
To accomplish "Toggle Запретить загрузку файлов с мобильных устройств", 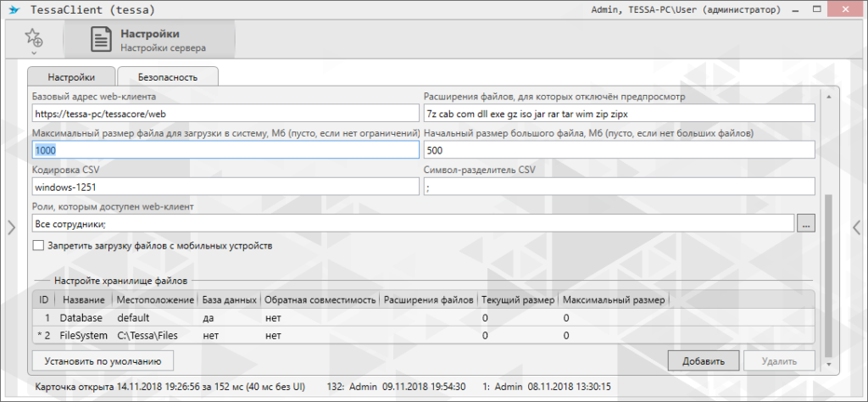I will (38, 246).
